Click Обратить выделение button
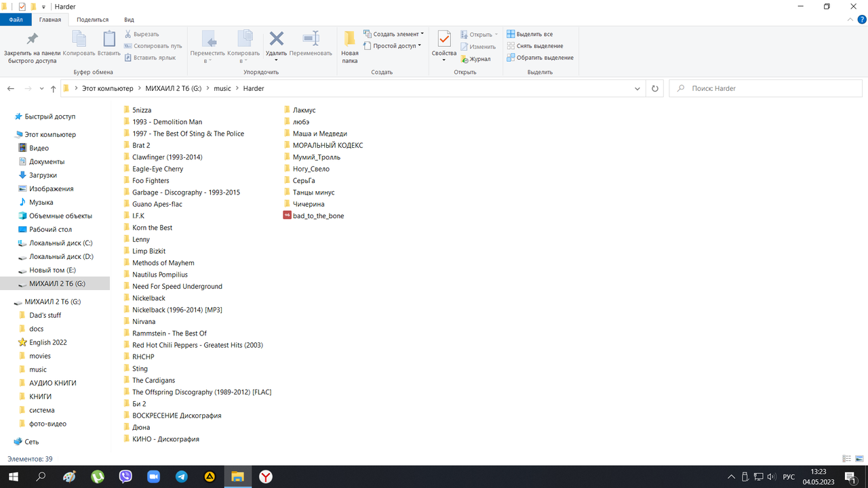This screenshot has height=488, width=868. pos(540,58)
